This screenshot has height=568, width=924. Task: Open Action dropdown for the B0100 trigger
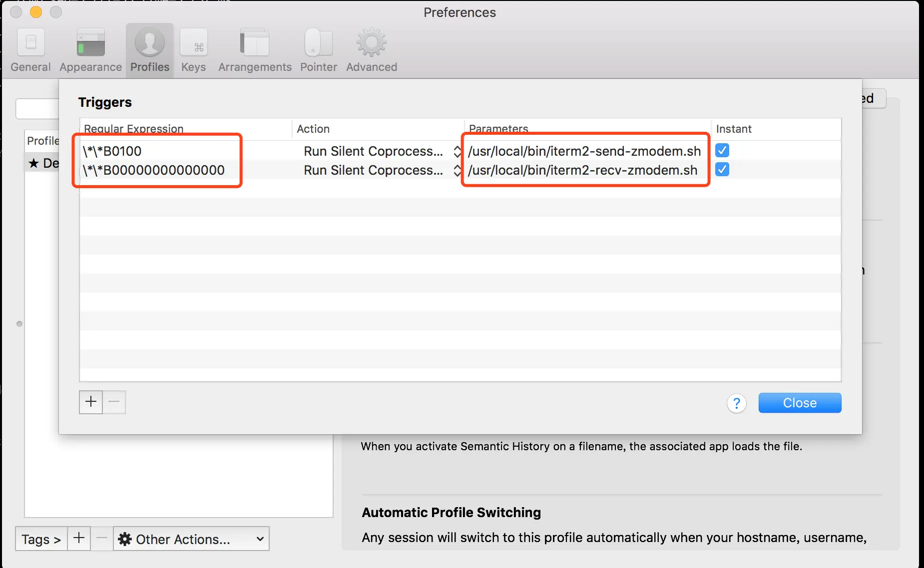coord(457,151)
